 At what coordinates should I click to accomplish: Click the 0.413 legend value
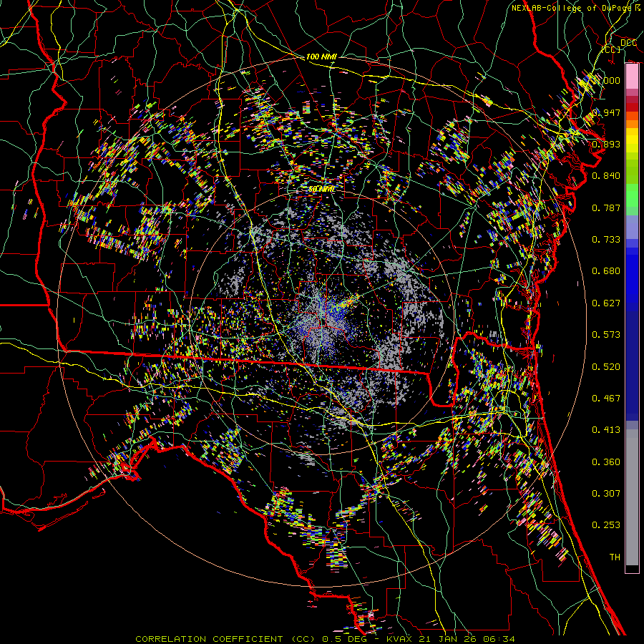click(x=606, y=429)
